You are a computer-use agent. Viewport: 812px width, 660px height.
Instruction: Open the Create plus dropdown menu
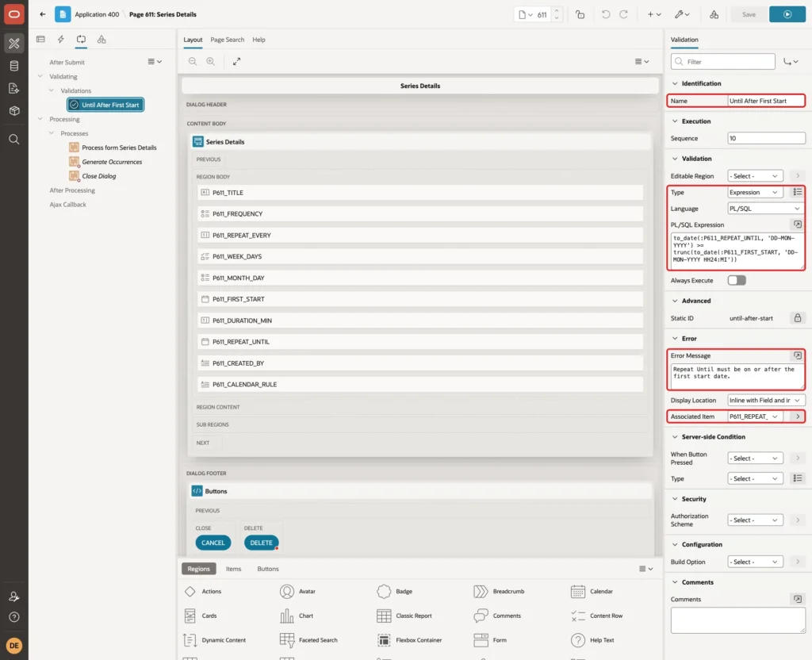coord(654,14)
